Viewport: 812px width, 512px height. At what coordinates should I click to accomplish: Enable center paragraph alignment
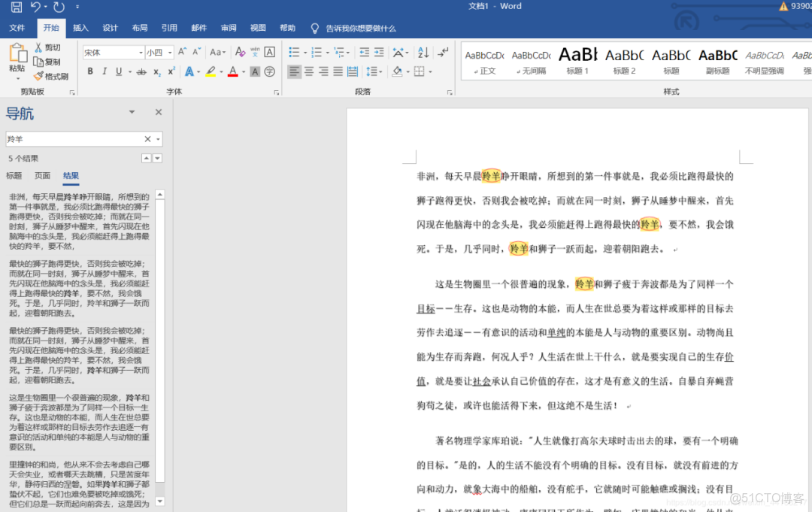[x=308, y=71]
